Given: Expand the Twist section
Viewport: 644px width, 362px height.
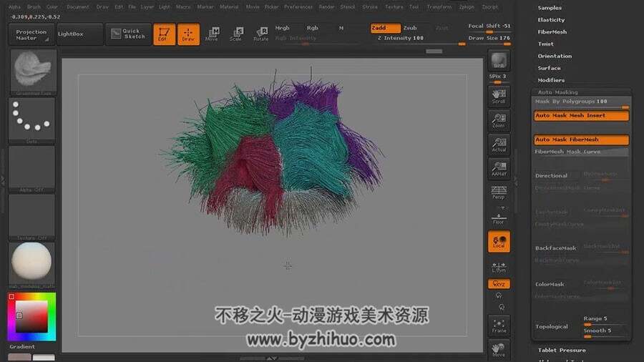Looking at the screenshot, I should 546,44.
